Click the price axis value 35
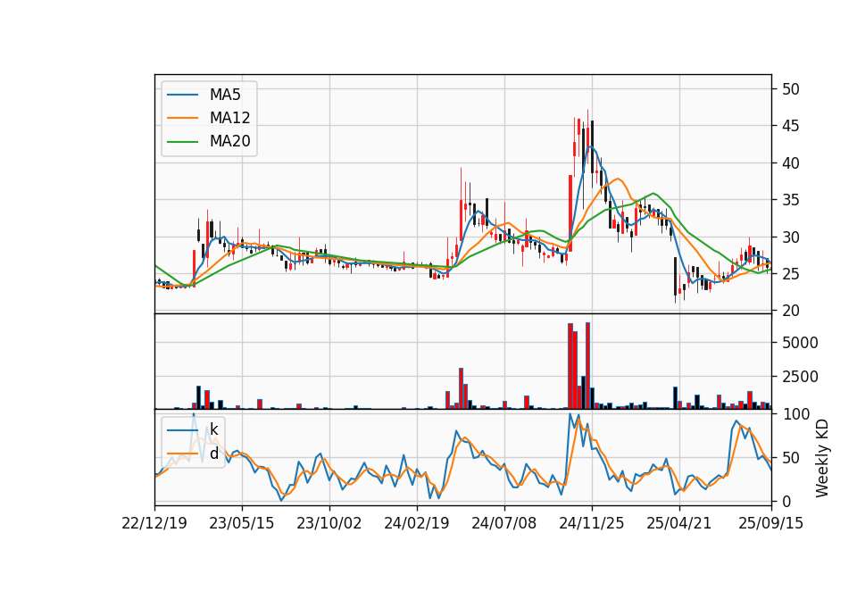This screenshot has width=857, height=616. [790, 200]
